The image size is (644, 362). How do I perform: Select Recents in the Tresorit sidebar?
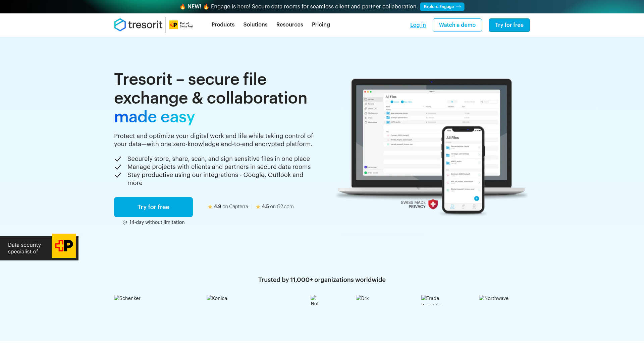click(371, 104)
